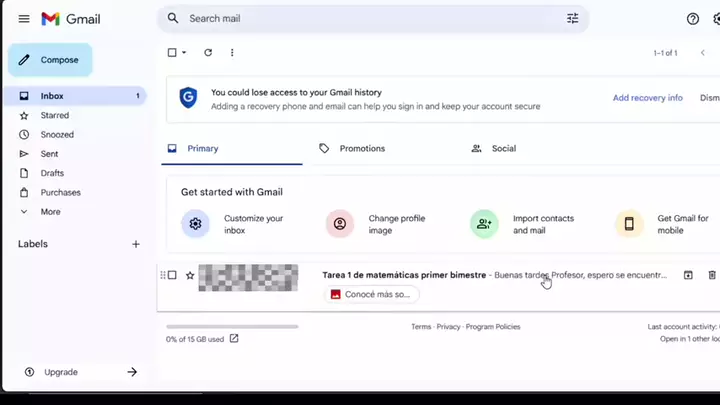Delete the email using trash icon
Screen dimensions: 720x405
point(712,275)
